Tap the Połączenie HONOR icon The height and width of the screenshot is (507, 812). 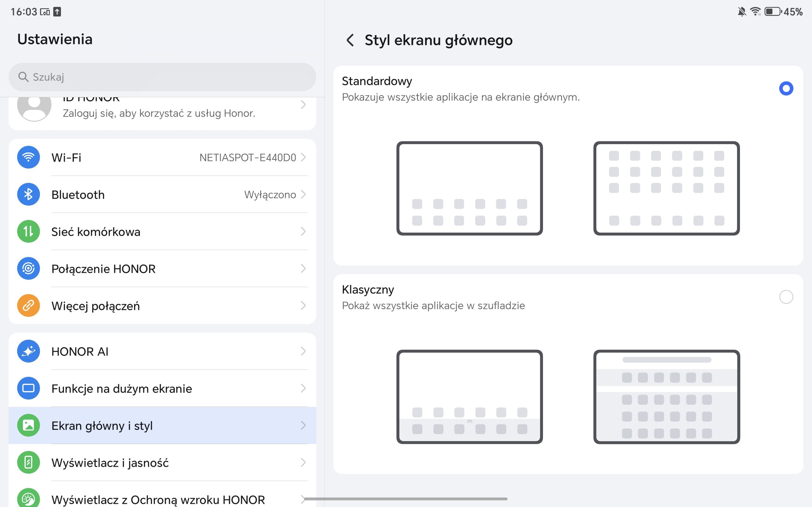(x=29, y=269)
